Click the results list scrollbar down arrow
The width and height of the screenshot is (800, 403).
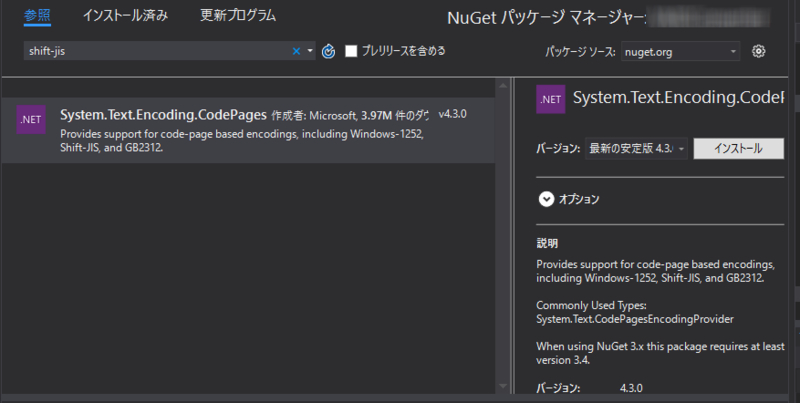pyautogui.click(x=503, y=386)
